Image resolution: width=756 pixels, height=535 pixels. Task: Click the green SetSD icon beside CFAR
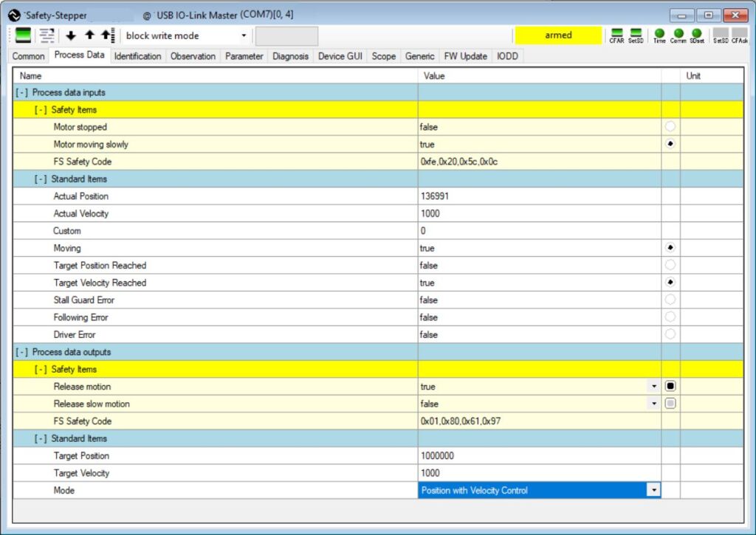point(635,34)
